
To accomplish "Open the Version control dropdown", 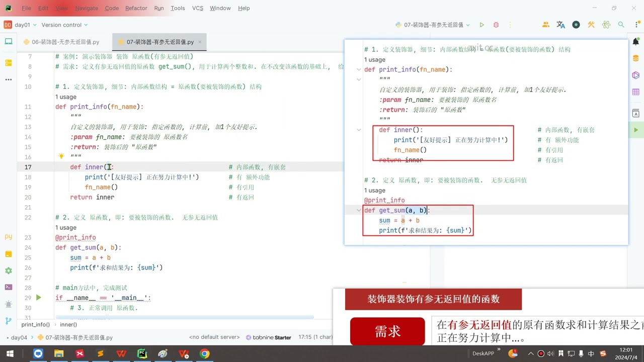I will tap(64, 25).
